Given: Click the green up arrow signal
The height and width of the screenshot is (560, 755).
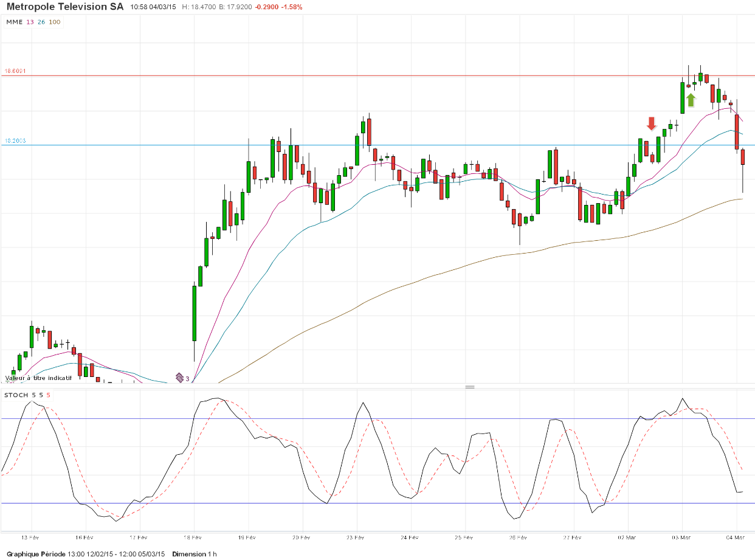Looking at the screenshot, I should 691,100.
